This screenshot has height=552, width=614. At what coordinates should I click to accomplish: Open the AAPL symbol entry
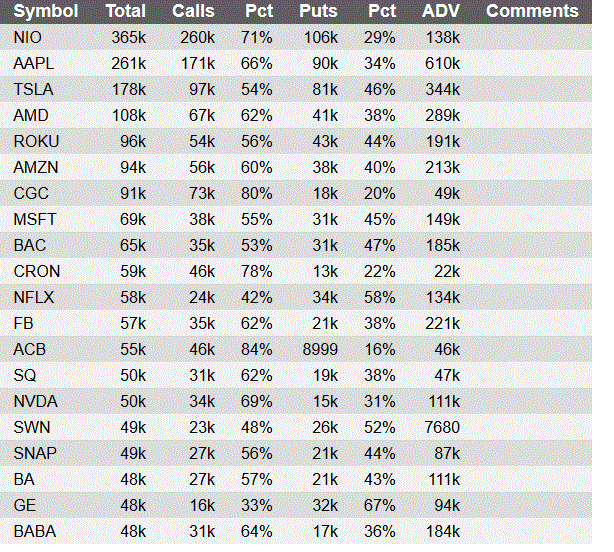pos(34,63)
